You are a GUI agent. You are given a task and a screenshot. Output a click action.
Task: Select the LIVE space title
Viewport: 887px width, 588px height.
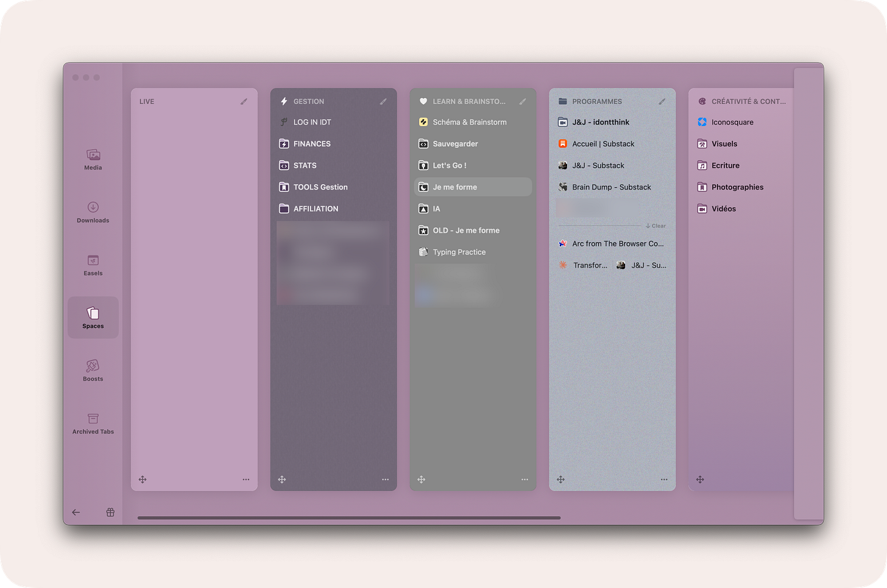147,102
